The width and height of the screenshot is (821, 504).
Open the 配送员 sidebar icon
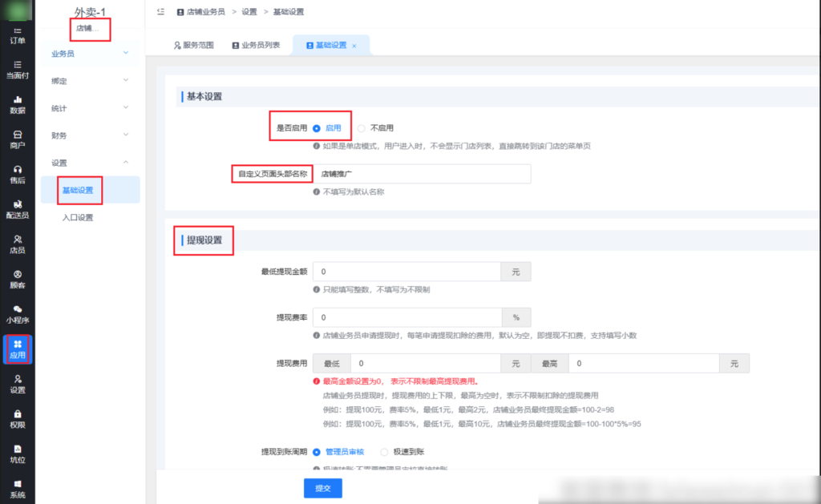pyautogui.click(x=16, y=208)
